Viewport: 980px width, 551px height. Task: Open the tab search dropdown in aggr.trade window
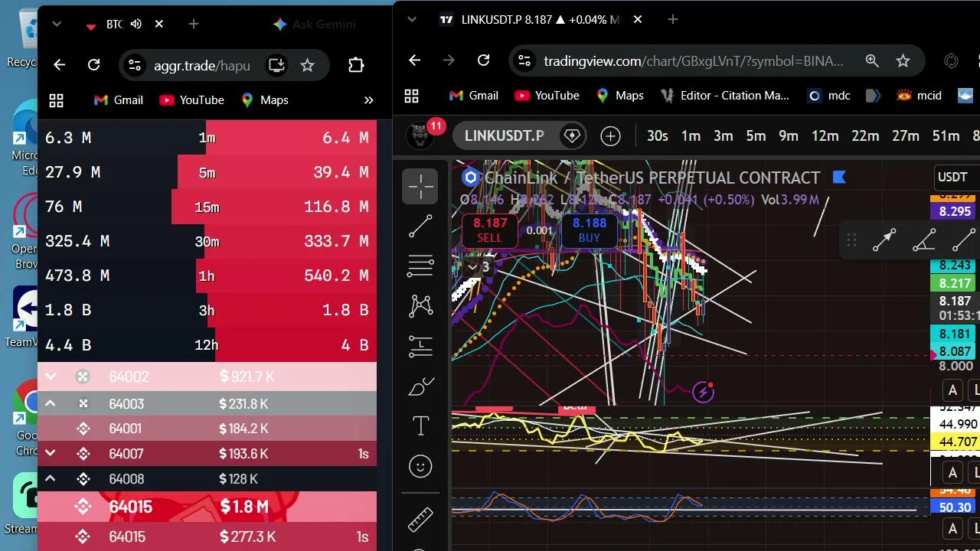pyautogui.click(x=56, y=24)
